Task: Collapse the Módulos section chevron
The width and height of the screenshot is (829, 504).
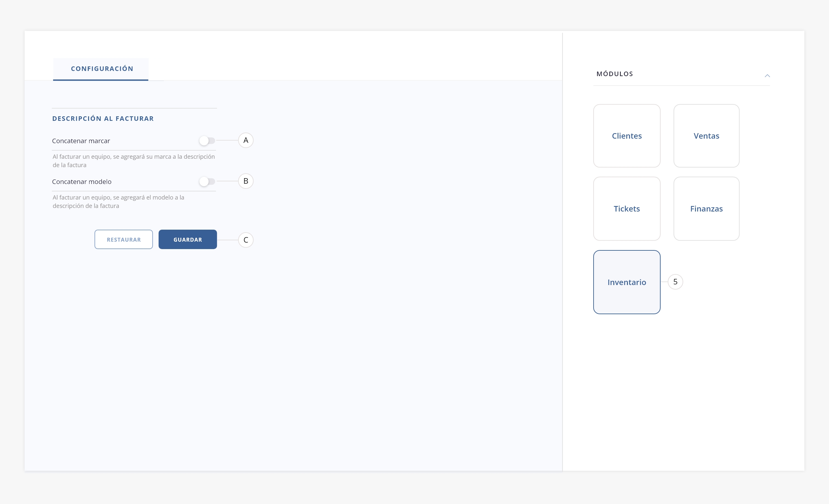Action: pos(767,76)
